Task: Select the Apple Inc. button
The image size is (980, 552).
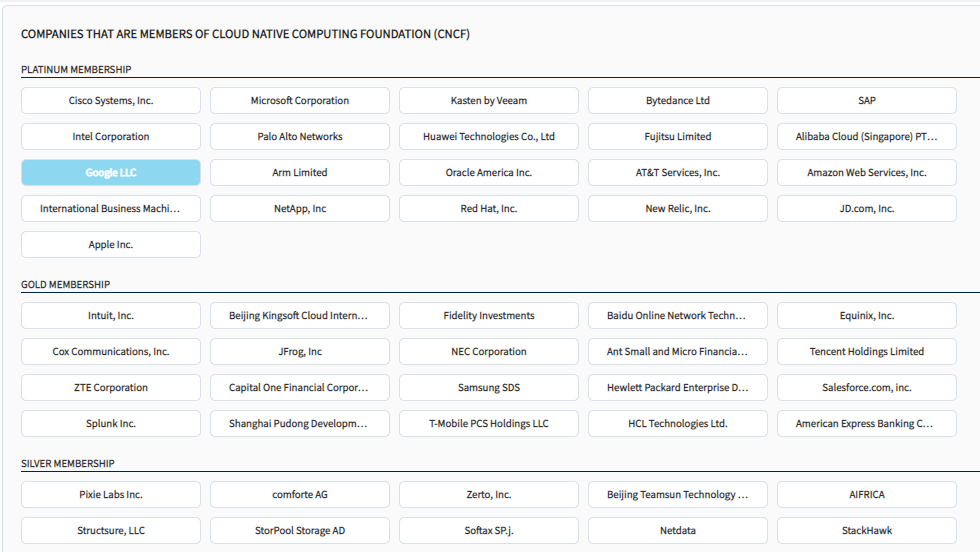Action: [111, 244]
